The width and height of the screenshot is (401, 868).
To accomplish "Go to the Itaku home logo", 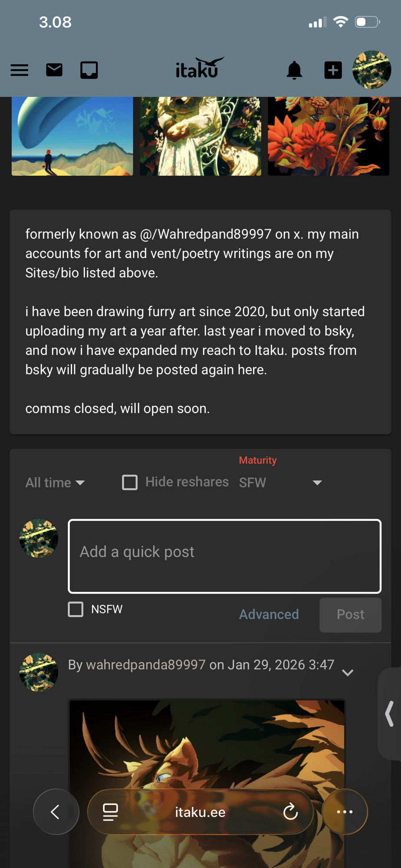I will (200, 69).
